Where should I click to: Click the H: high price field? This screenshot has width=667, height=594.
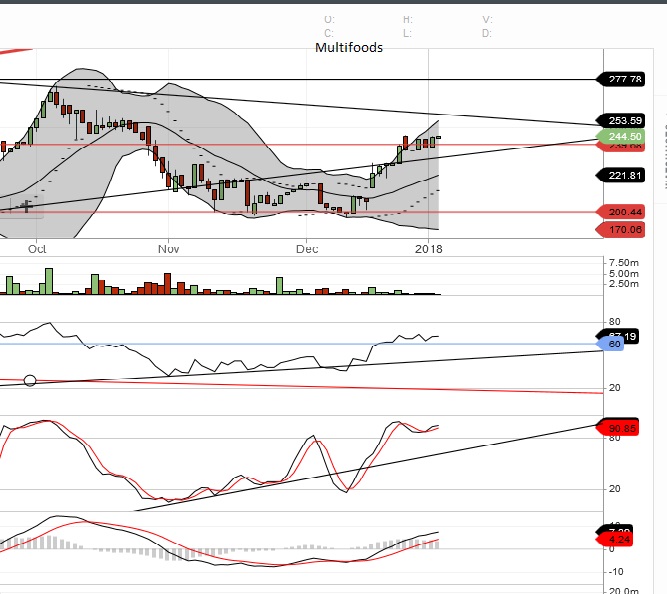click(408, 20)
